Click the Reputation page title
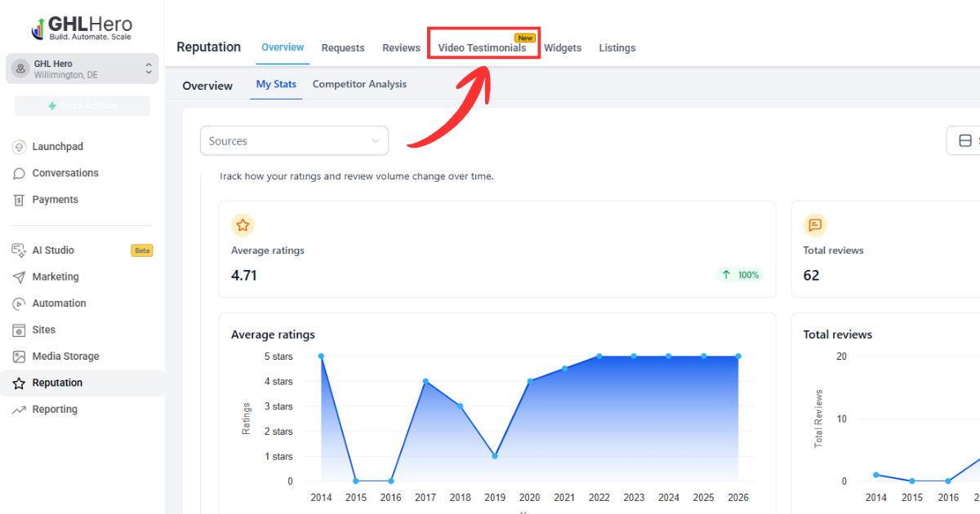980x514 pixels. point(209,47)
